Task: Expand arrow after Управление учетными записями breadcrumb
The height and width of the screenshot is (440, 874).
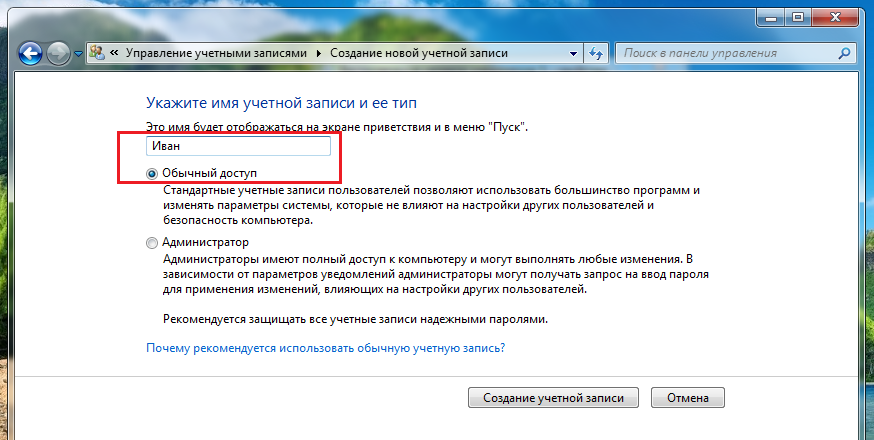Action: (319, 52)
